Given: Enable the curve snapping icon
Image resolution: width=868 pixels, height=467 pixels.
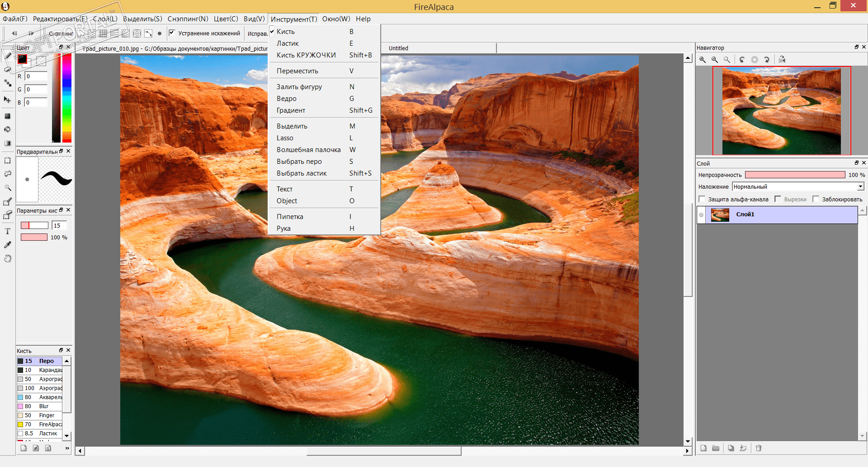Looking at the screenshot, I should 148,33.
